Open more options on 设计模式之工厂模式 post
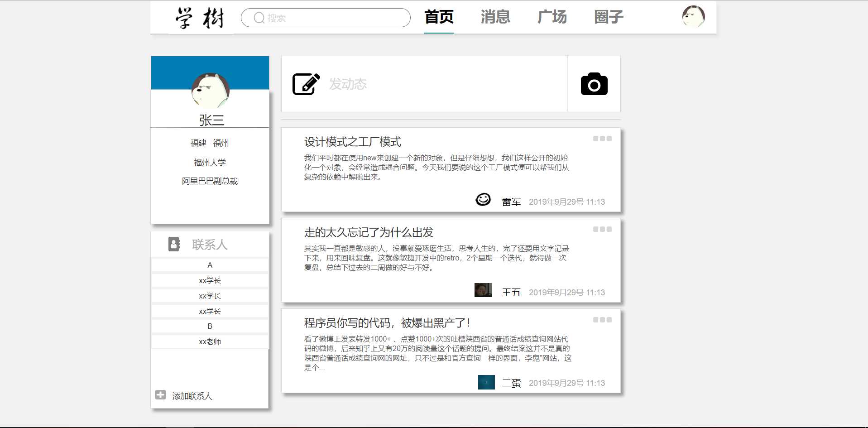 click(x=602, y=139)
